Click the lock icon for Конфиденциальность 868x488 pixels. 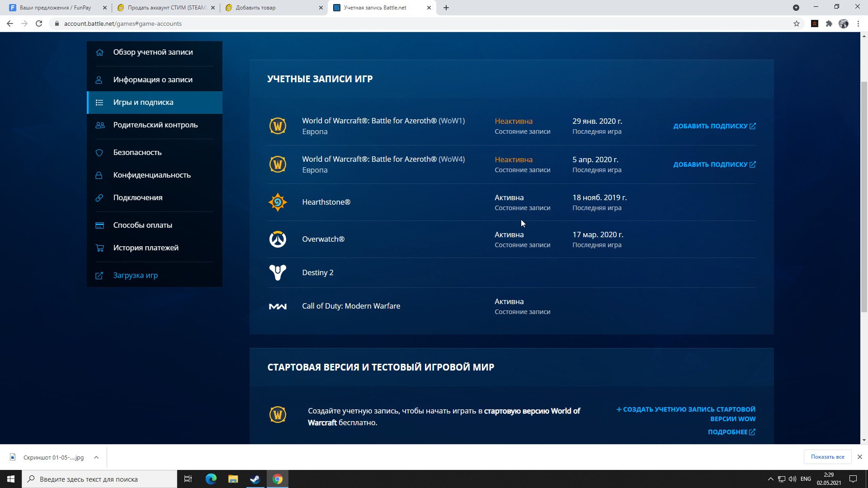(99, 175)
